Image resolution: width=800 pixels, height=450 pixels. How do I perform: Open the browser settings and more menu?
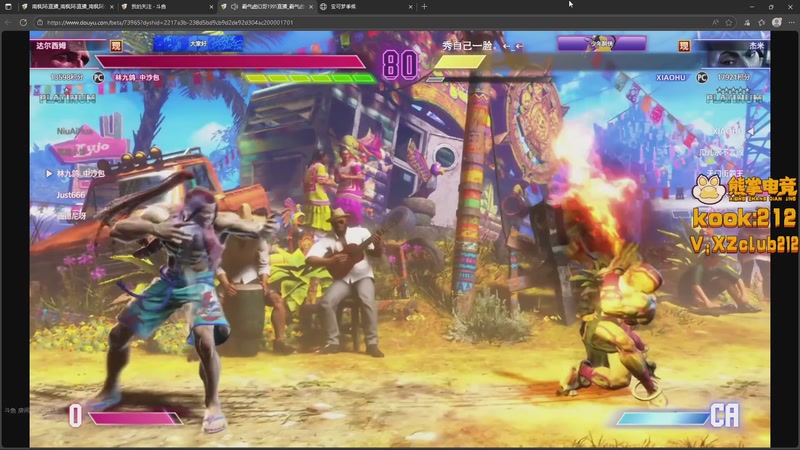point(791,22)
